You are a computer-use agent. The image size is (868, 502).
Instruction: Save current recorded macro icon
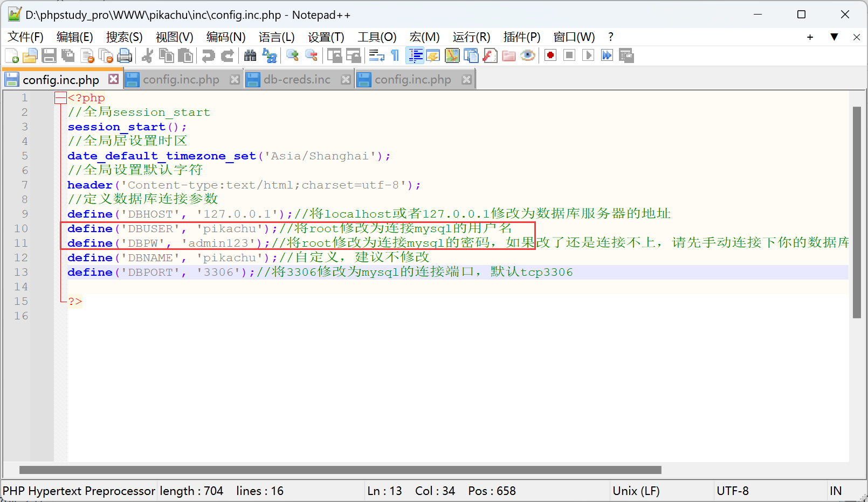pyautogui.click(x=626, y=55)
